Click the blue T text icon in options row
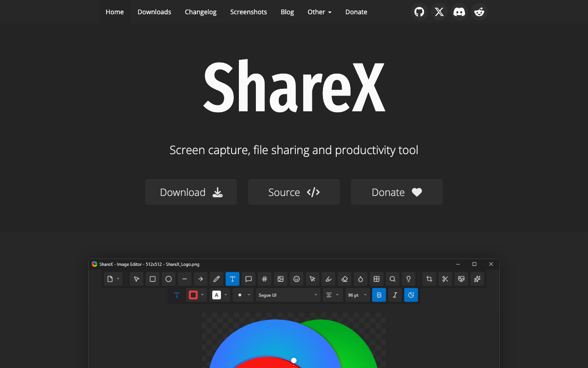Image resolution: width=588 pixels, height=368 pixels. [177, 295]
